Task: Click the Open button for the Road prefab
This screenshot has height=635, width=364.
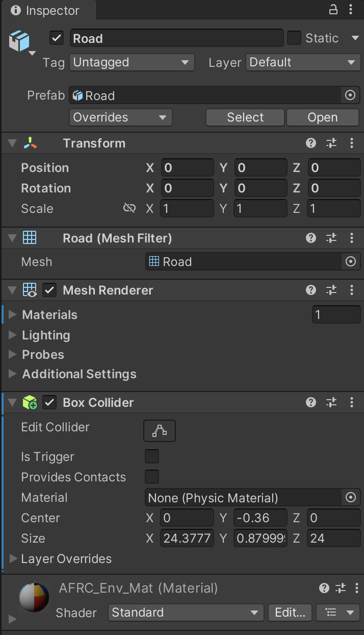Action: coord(322,117)
